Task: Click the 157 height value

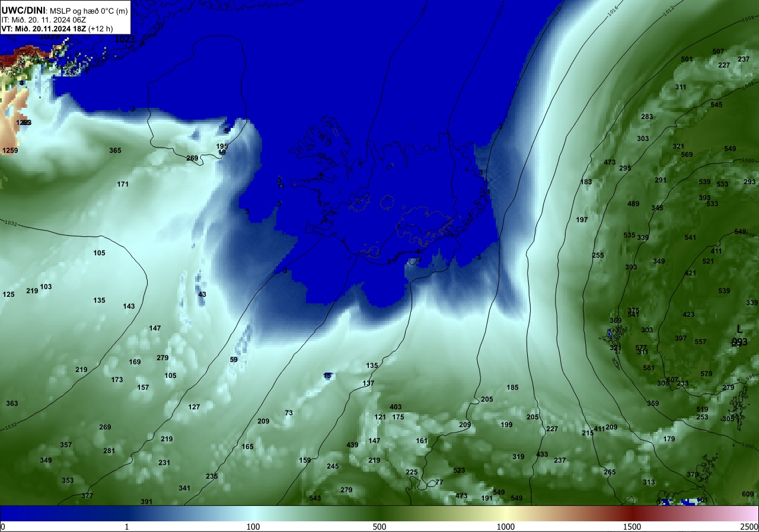Action: 143,387
